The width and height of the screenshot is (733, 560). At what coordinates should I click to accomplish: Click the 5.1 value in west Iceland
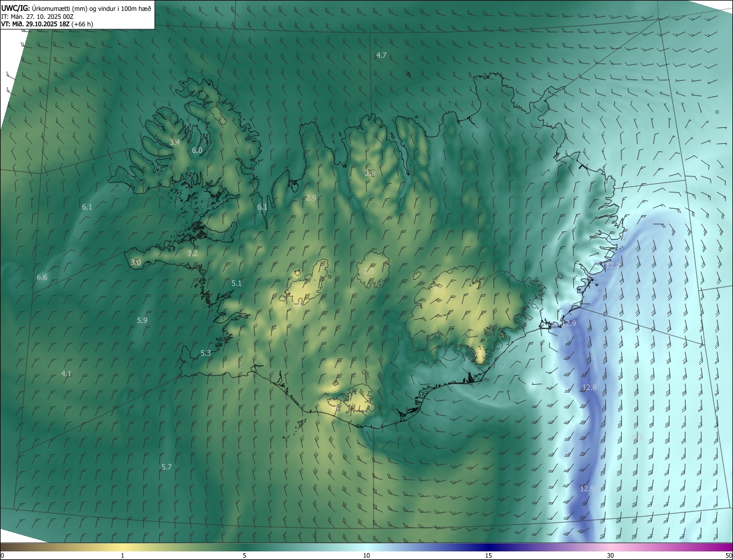237,283
